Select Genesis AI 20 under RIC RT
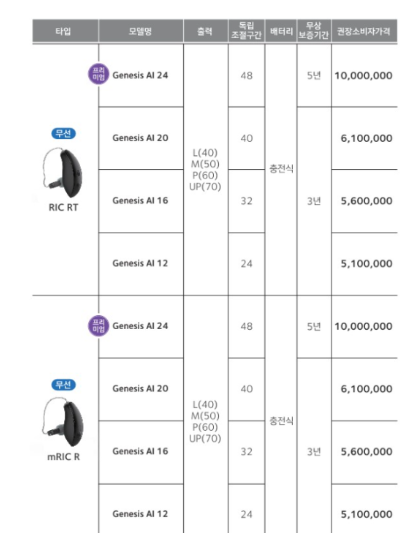The width and height of the screenshot is (415, 533). tap(140, 138)
